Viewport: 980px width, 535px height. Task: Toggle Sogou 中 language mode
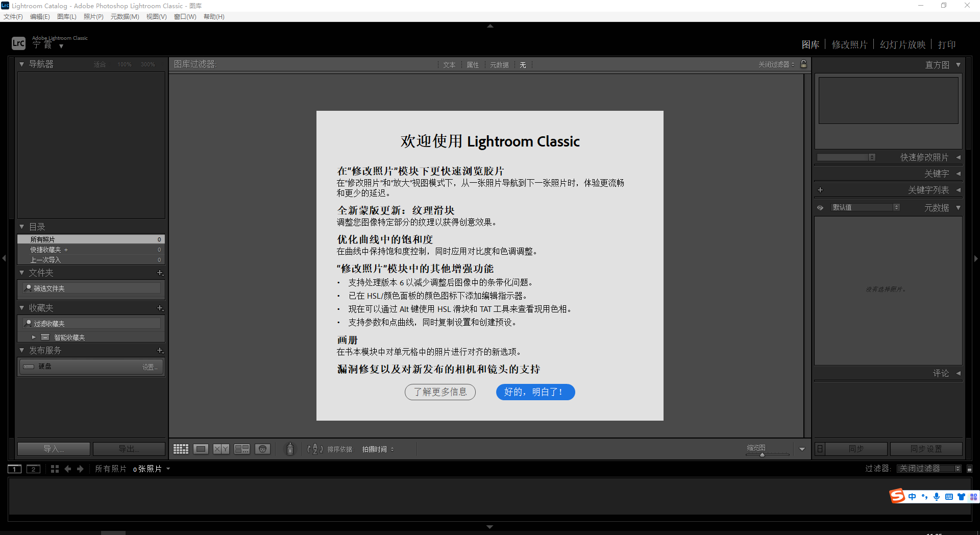pos(912,497)
